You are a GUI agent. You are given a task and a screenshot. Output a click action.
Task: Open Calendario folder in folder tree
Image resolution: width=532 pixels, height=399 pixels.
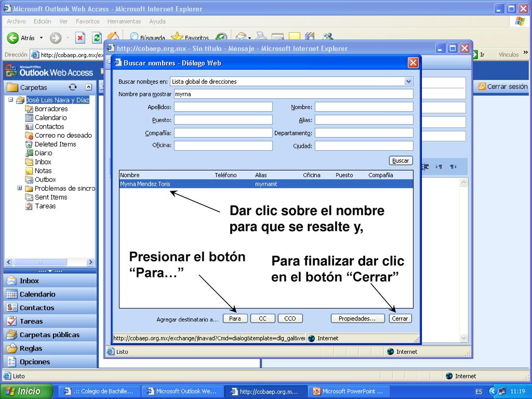(50, 118)
